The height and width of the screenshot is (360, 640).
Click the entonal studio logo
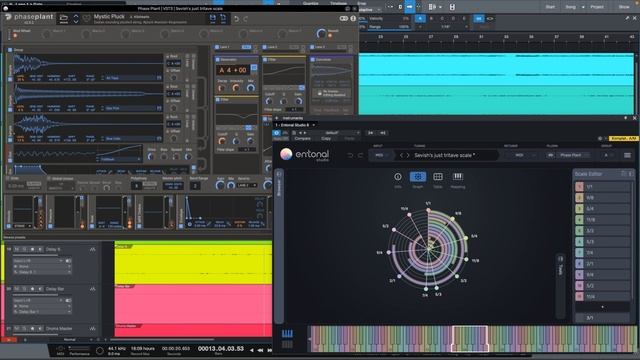coord(305,154)
